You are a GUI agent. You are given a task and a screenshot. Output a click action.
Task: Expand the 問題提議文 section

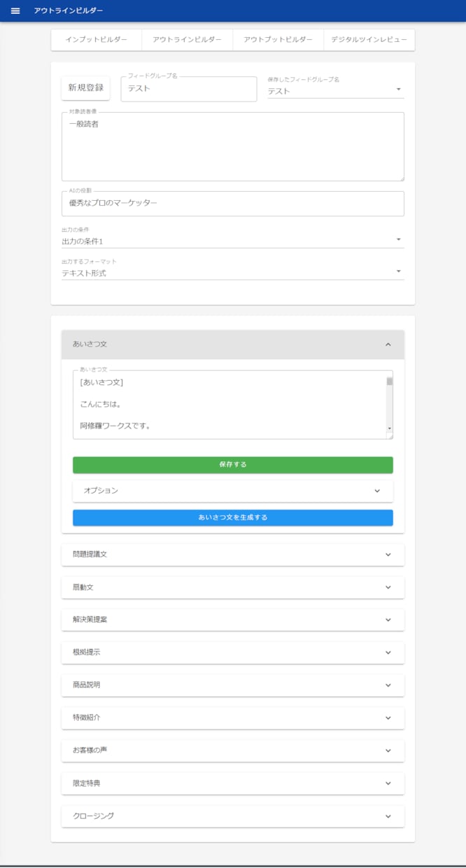pyautogui.click(x=233, y=554)
